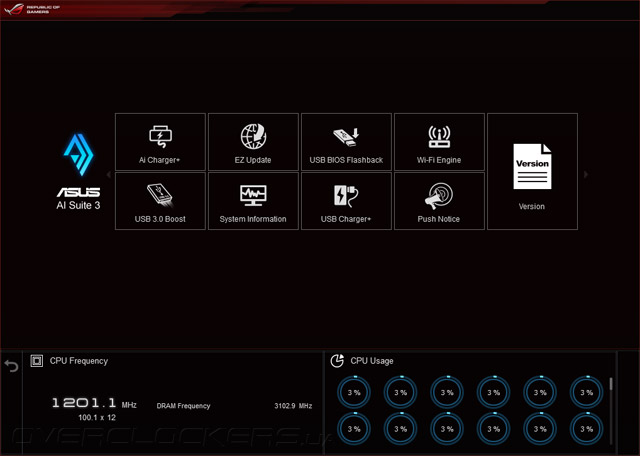The height and width of the screenshot is (456, 640).
Task: Open the Push Notice tile
Action: 439,201
